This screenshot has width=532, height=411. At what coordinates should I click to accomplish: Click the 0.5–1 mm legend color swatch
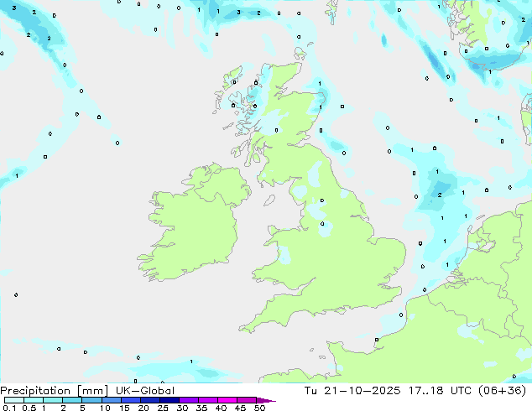point(34,400)
